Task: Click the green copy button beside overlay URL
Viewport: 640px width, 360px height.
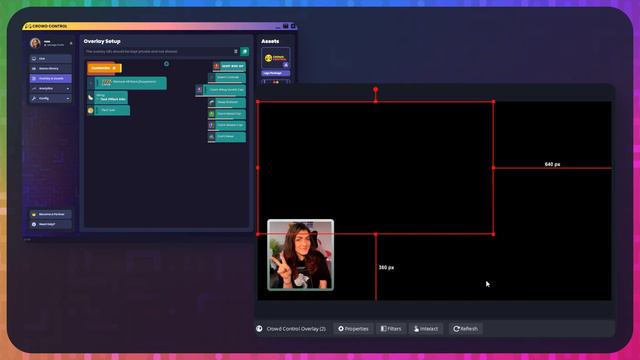Action: point(244,51)
